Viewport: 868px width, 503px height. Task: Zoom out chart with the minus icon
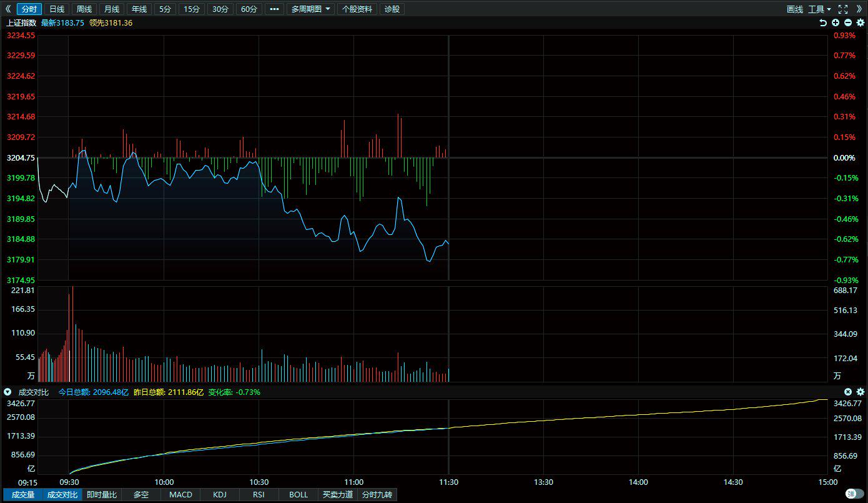point(848,22)
